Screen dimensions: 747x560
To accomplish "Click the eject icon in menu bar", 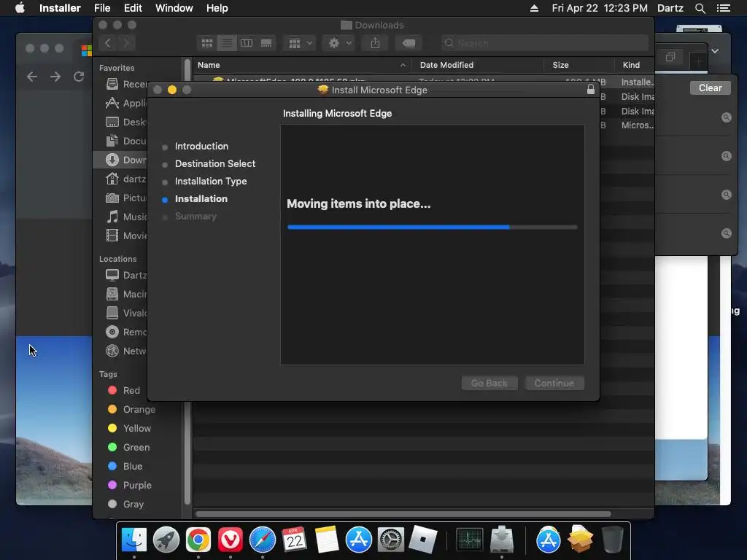I will [x=534, y=8].
